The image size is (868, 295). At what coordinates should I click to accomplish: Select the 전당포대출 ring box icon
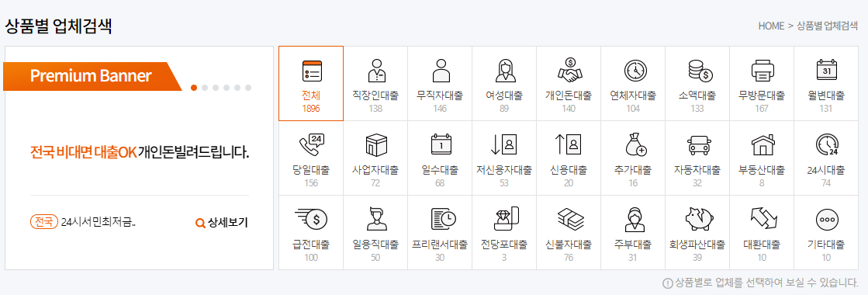click(x=506, y=218)
